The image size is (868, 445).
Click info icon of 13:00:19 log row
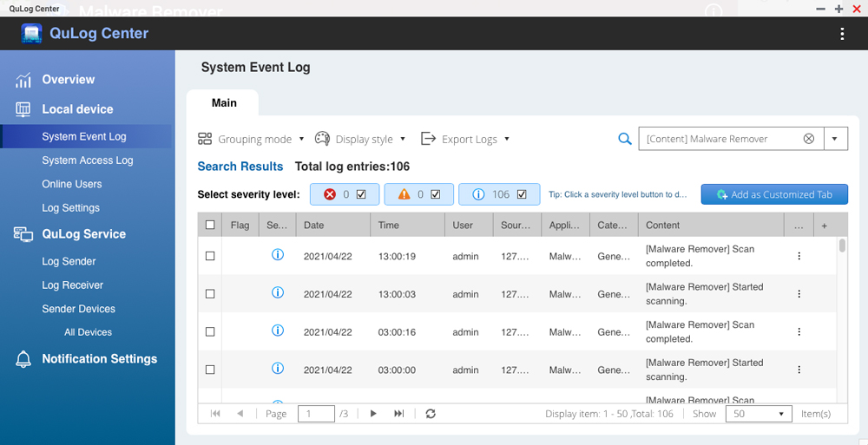click(x=278, y=255)
